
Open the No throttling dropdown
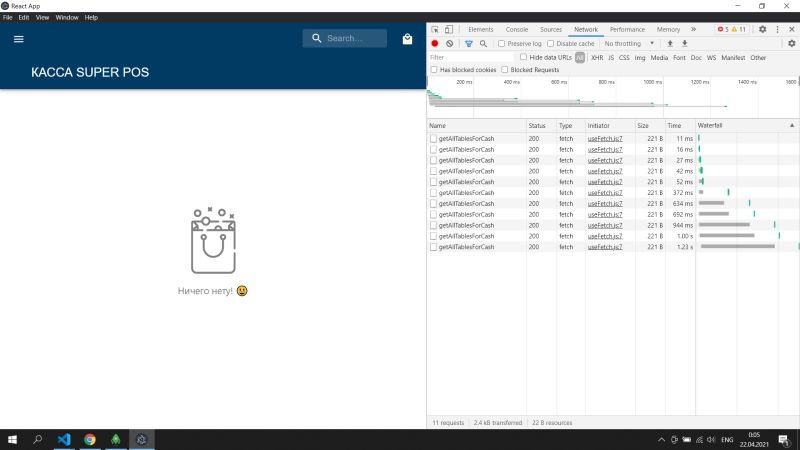click(x=629, y=44)
